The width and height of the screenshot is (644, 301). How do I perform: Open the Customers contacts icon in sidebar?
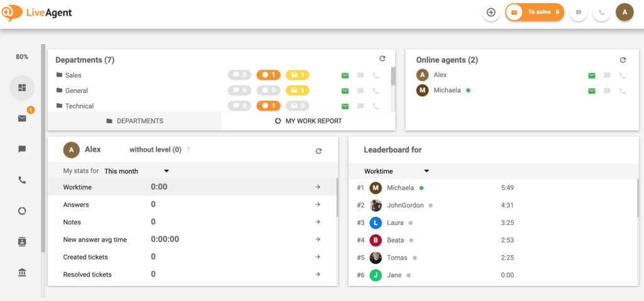[x=22, y=242]
